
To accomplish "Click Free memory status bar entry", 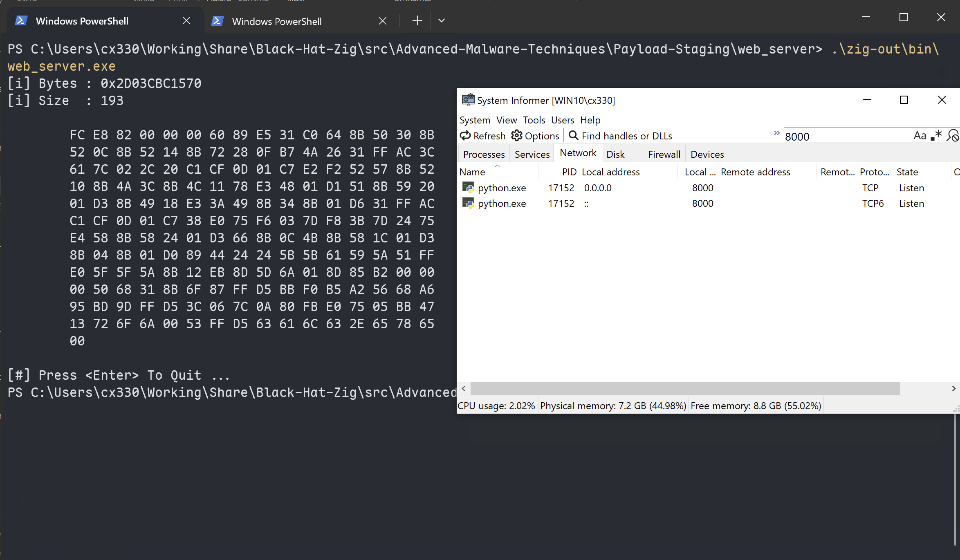I will [x=756, y=406].
